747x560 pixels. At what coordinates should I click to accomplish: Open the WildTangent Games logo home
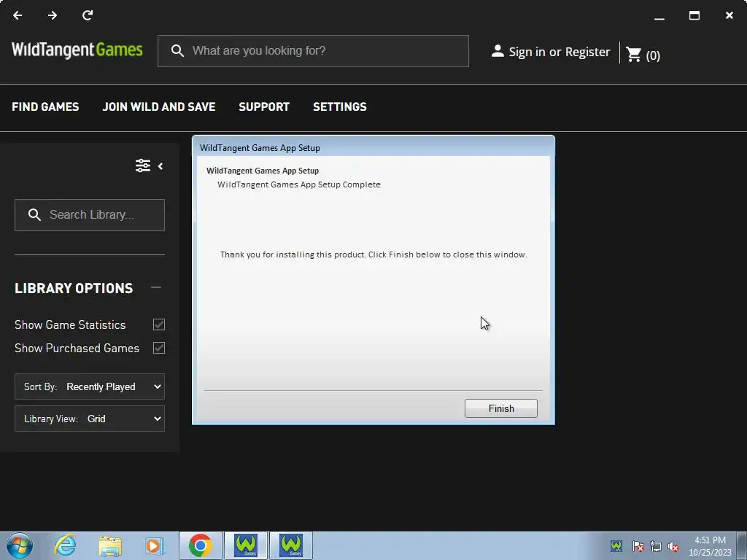77,50
